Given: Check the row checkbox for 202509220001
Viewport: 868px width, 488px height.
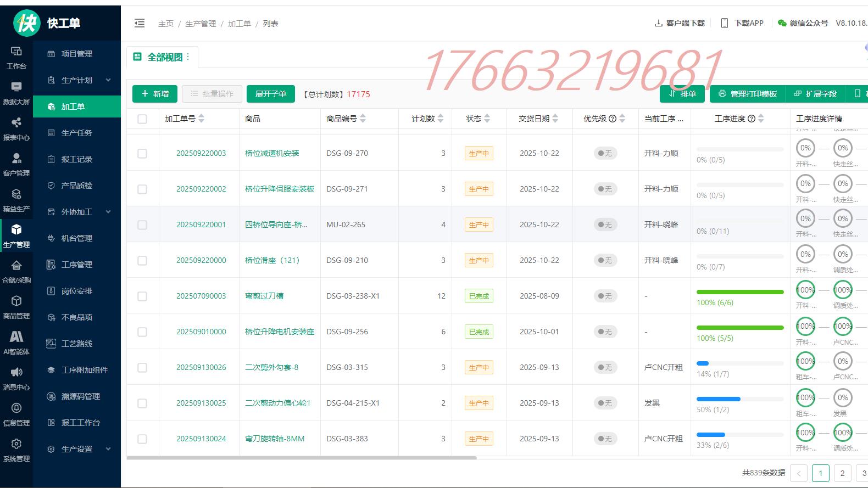Looking at the screenshot, I should (x=142, y=225).
